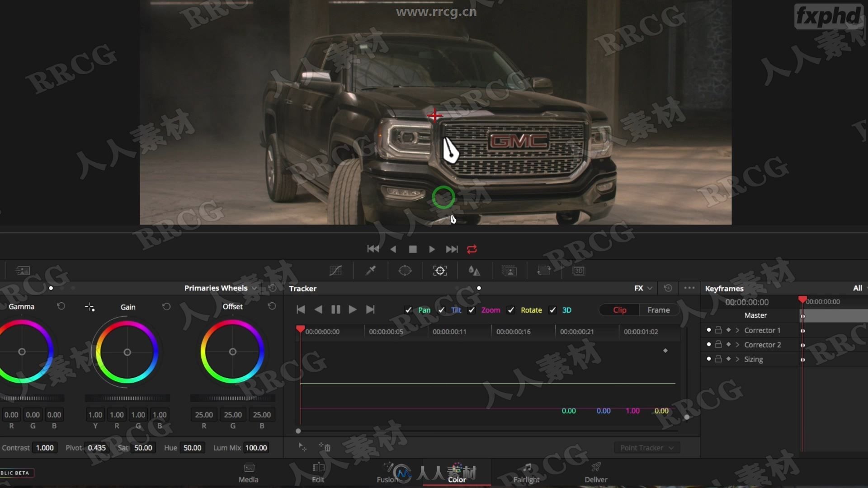868x488 pixels.
Task: Reset the Gain wheel
Action: point(166,306)
